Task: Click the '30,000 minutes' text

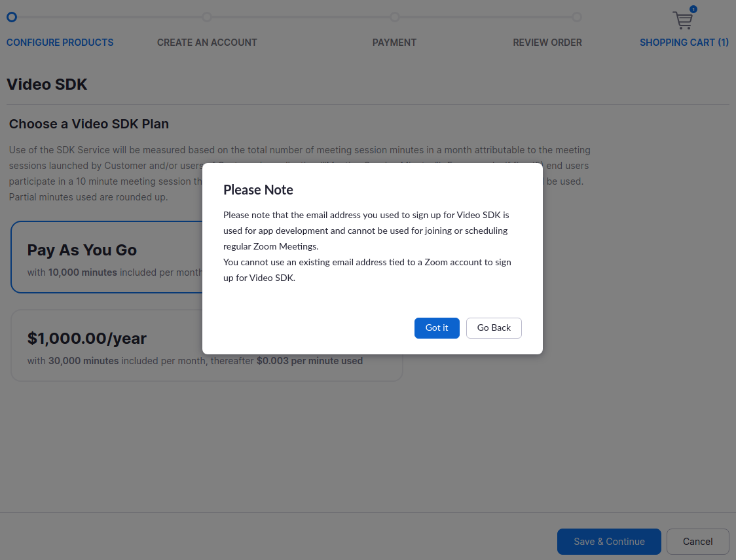Action: click(x=84, y=361)
